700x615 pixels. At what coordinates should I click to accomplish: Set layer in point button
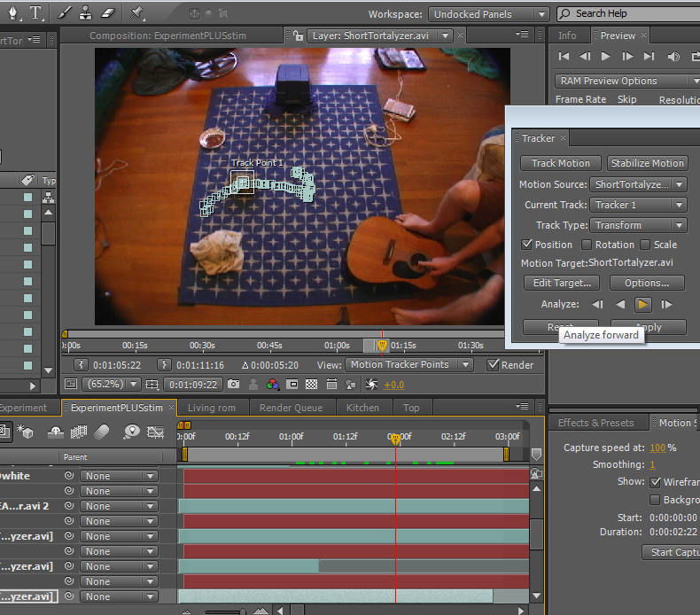pyautogui.click(x=81, y=365)
